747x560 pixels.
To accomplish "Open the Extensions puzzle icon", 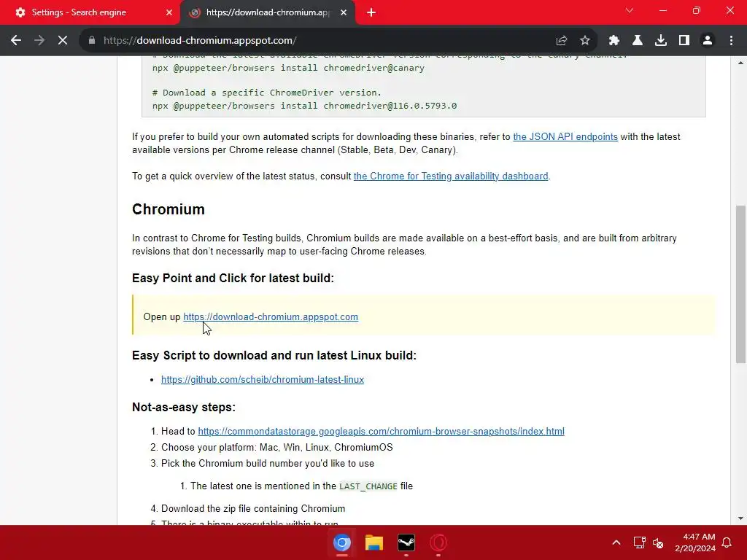I will point(614,41).
